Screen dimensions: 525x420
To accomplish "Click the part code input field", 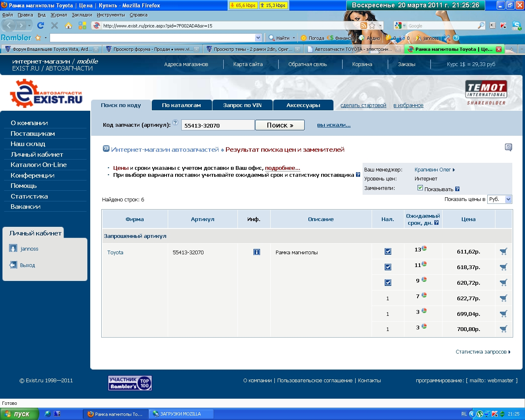I will click(218, 126).
